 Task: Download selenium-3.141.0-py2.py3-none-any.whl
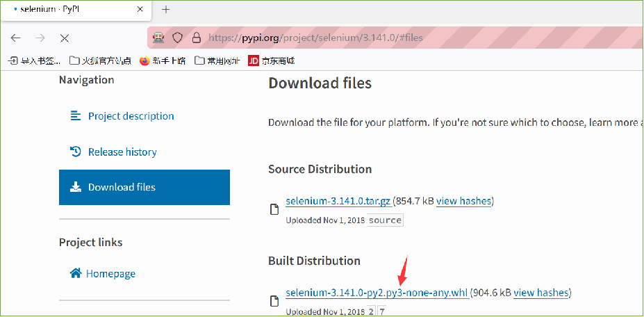(377, 293)
